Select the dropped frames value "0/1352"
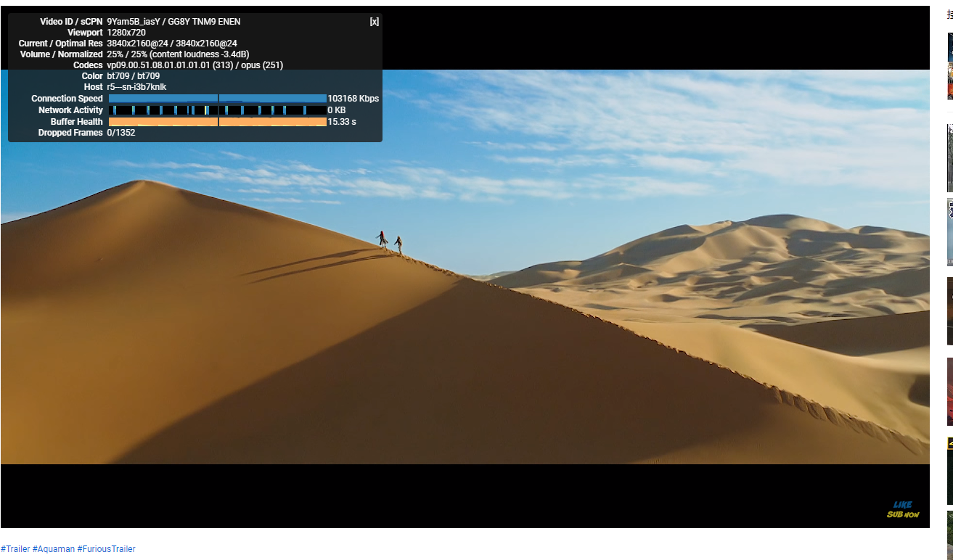This screenshot has height=560, width=953. pyautogui.click(x=121, y=133)
